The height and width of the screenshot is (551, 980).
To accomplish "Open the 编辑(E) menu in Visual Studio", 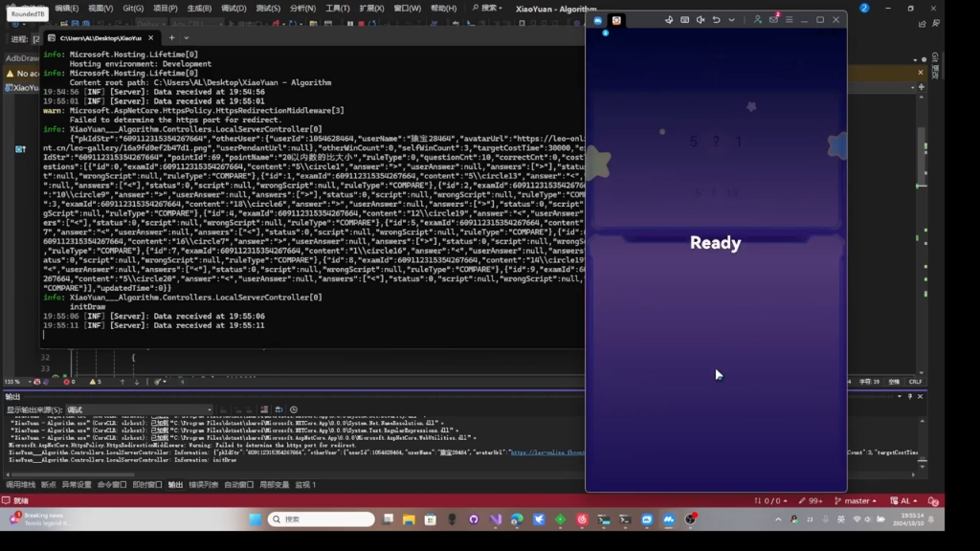I will pyautogui.click(x=66, y=8).
